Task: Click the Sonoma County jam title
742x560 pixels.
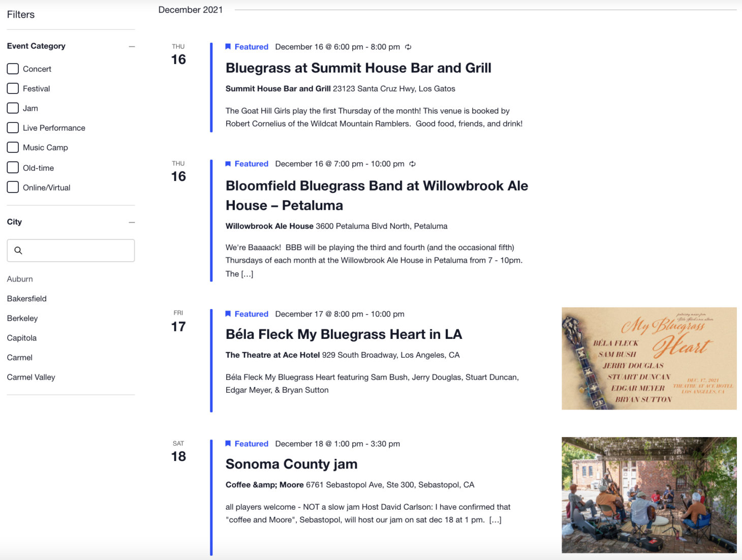Action: 291,464
